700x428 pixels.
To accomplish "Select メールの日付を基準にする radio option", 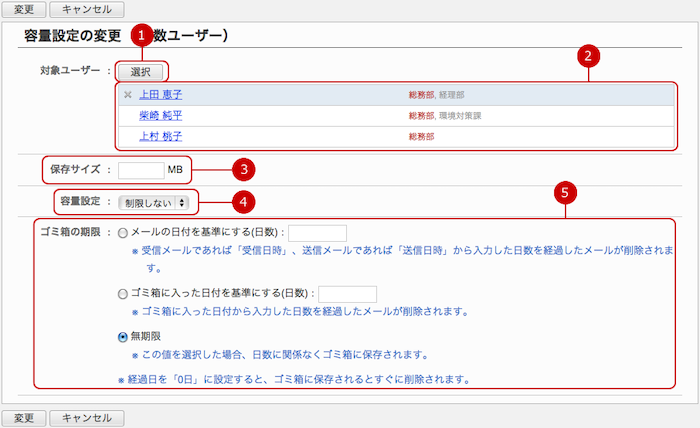I will [x=123, y=233].
